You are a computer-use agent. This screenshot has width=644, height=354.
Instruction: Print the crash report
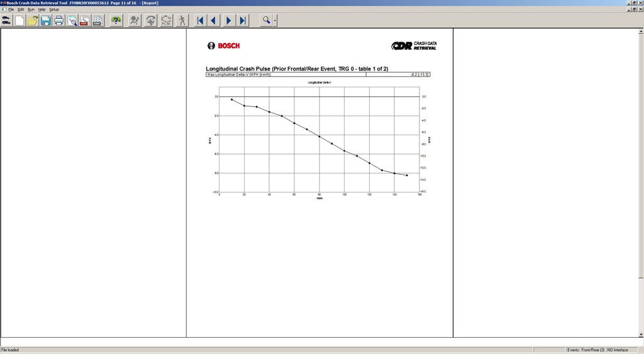pyautogui.click(x=58, y=21)
